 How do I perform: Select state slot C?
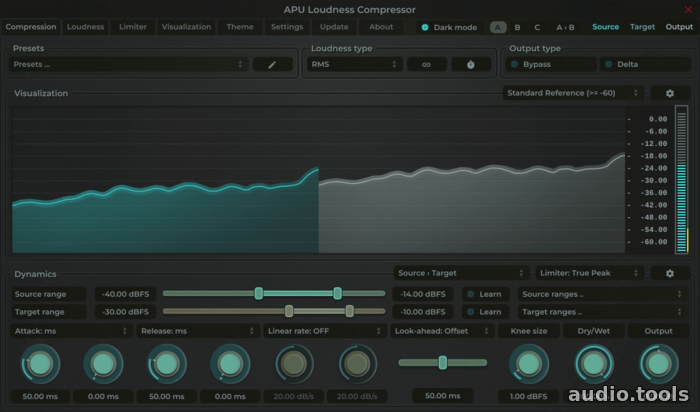[x=537, y=27]
